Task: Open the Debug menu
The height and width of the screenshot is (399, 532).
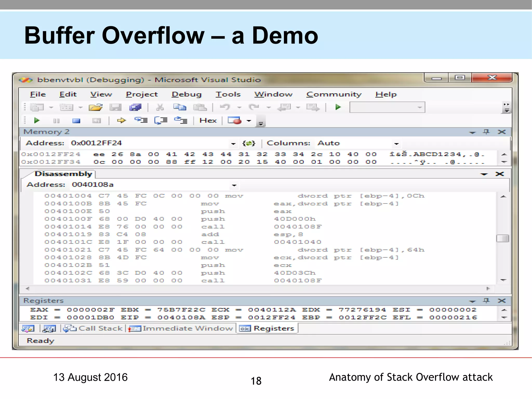Action: tap(187, 94)
